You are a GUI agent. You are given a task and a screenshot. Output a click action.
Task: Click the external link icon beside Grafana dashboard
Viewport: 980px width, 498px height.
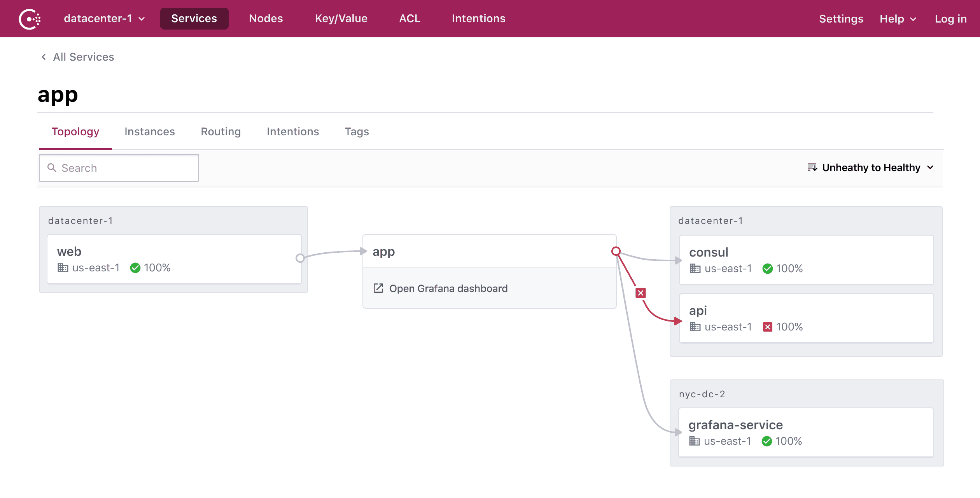378,288
